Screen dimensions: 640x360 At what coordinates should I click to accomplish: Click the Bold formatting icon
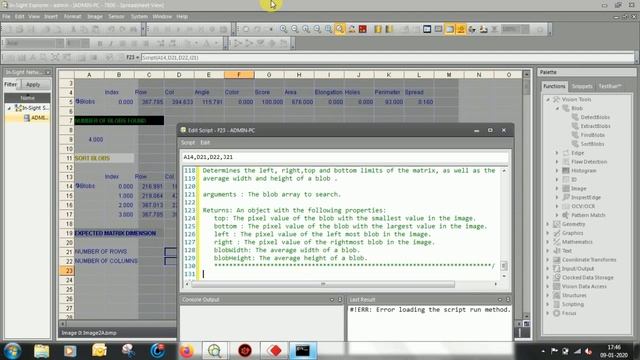tap(100, 43)
